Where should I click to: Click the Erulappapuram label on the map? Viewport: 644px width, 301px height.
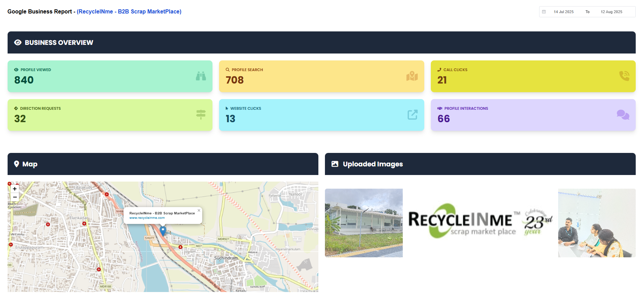[30, 247]
